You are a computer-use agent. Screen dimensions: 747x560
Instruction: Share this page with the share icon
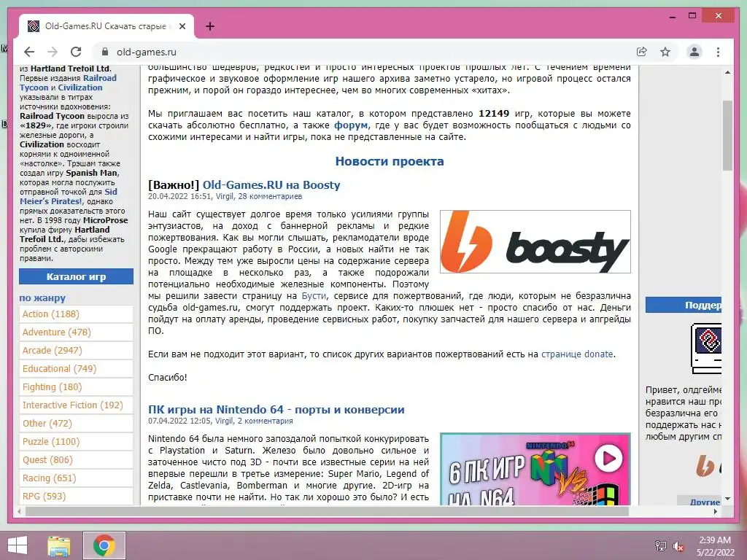click(642, 52)
